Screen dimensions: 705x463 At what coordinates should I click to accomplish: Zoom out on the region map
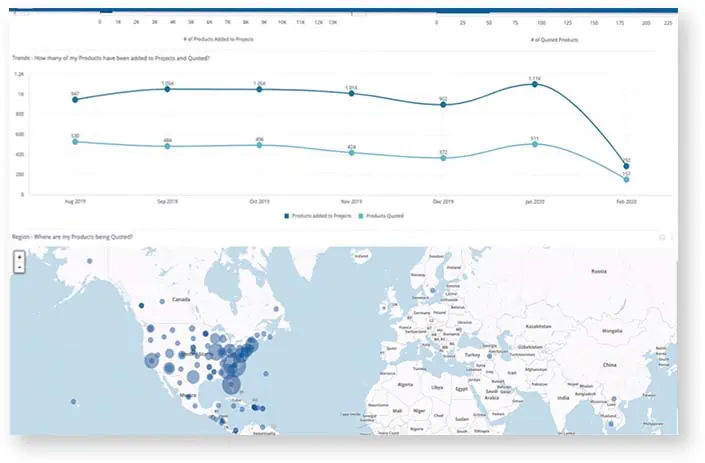[19, 267]
